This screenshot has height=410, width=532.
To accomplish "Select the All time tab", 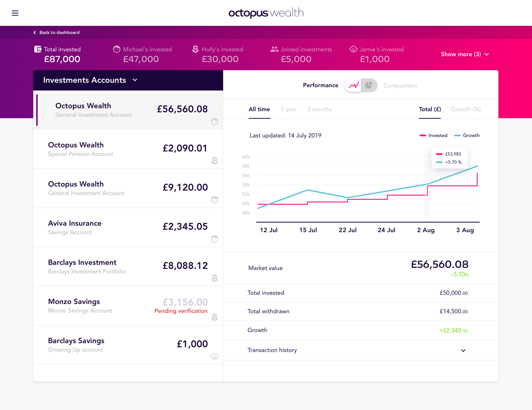I will 259,109.
